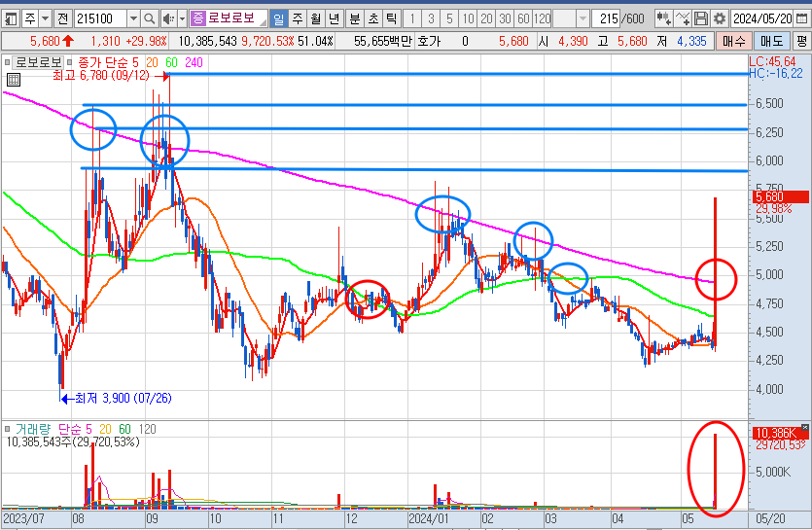Click the date field 2024/05/20
Image resolution: width=812 pixels, height=530 pixels.
[x=762, y=19]
